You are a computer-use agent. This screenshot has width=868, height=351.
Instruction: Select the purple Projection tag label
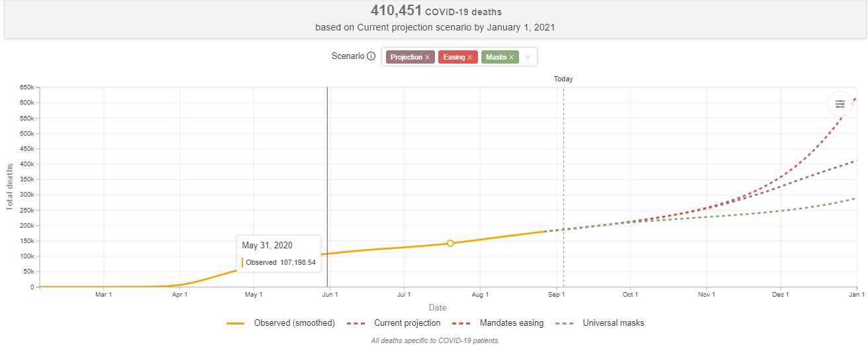(406, 58)
